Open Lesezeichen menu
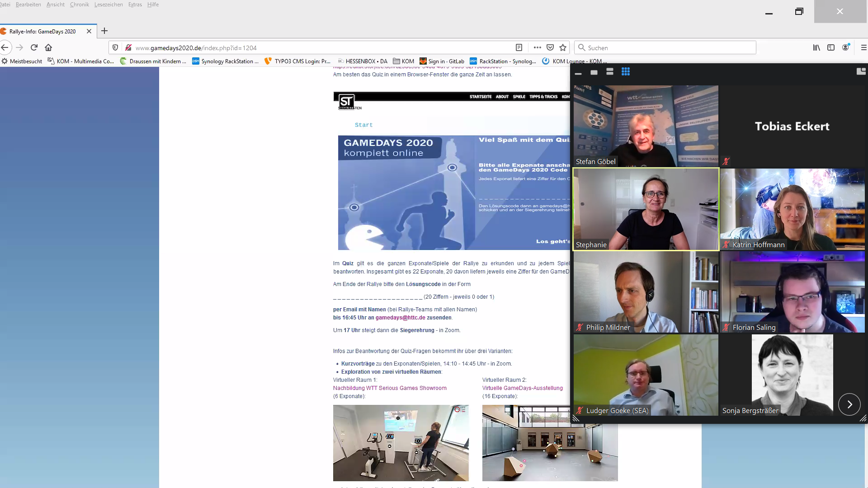Screen dimensions: 868x488 (108, 5)
